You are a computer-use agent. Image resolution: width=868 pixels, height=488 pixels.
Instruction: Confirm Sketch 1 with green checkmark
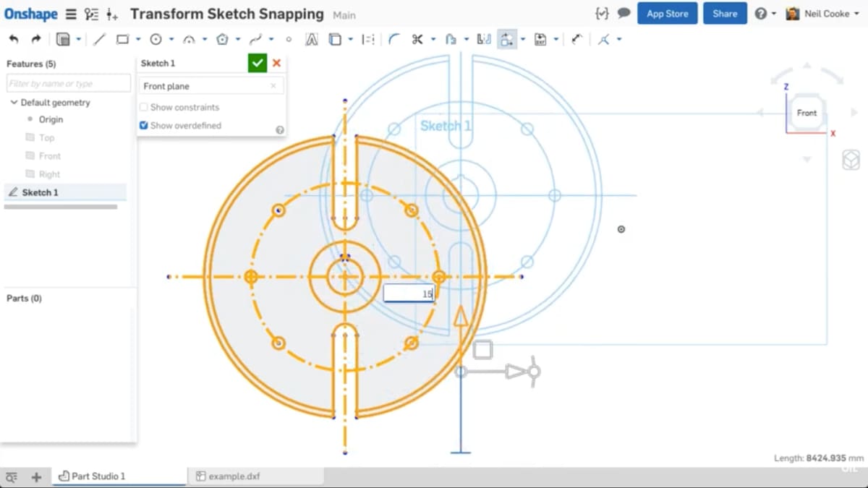(x=257, y=63)
